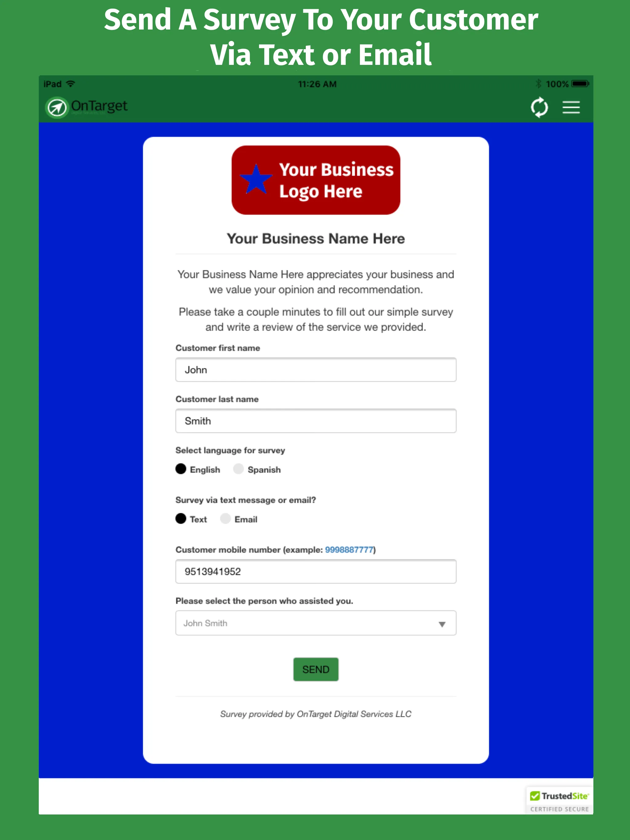Screen dimensions: 630x840
Task: Edit the Customer last name field
Action: tap(316, 421)
